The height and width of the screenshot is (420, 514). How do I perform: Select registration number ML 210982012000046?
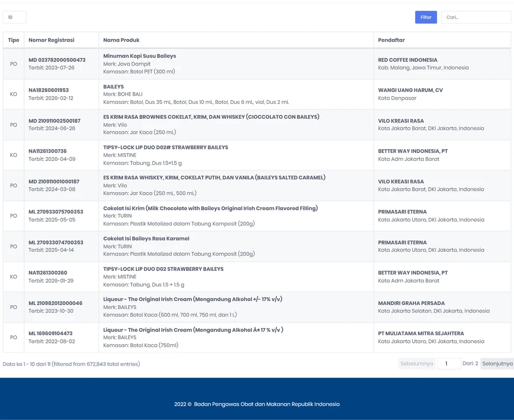(x=56, y=303)
